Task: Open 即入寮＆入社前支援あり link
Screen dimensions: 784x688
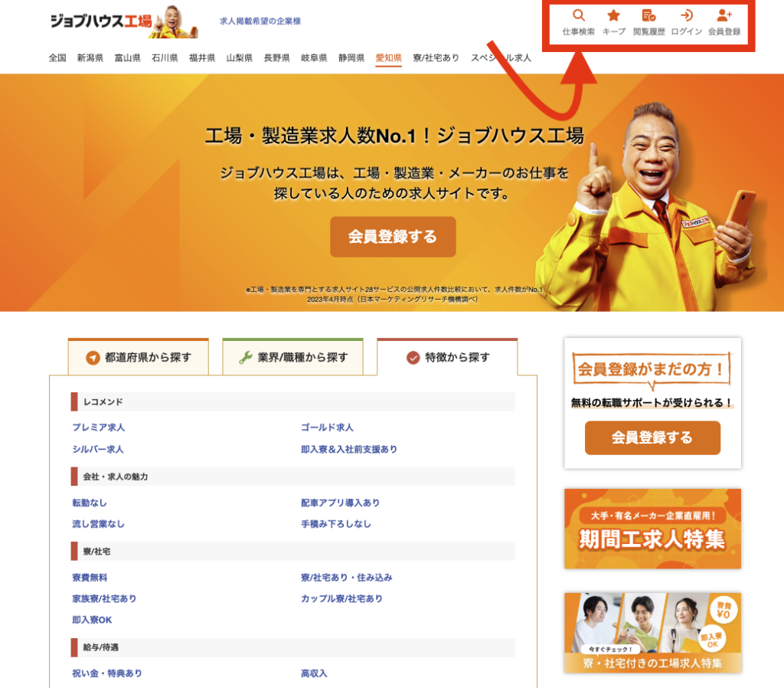Action: pyautogui.click(x=349, y=449)
